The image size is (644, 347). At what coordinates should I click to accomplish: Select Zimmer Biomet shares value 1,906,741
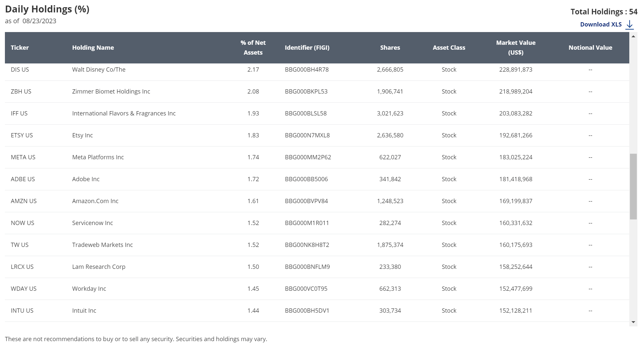390,92
